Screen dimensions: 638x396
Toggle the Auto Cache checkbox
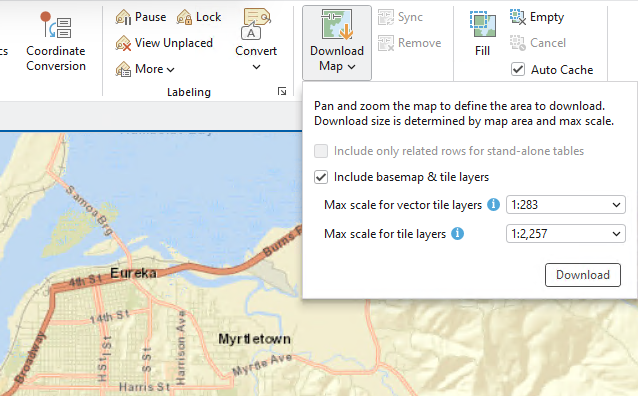518,69
